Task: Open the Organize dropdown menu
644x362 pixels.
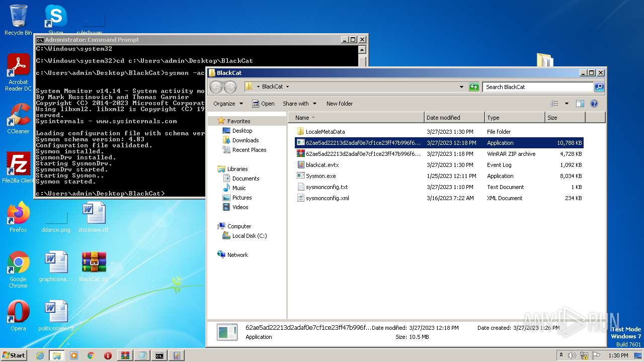Action: click(228, 104)
